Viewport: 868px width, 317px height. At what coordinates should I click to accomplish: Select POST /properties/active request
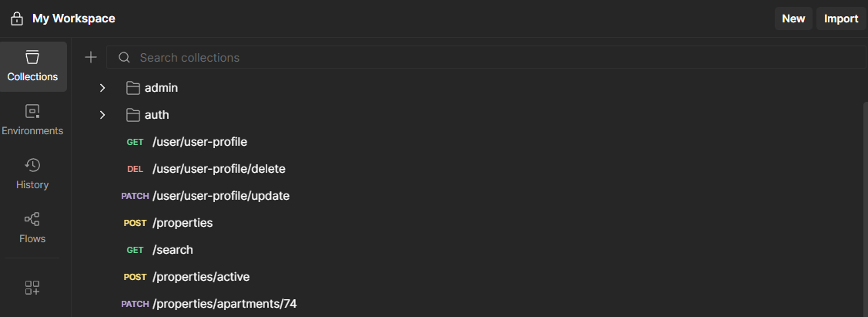point(200,277)
